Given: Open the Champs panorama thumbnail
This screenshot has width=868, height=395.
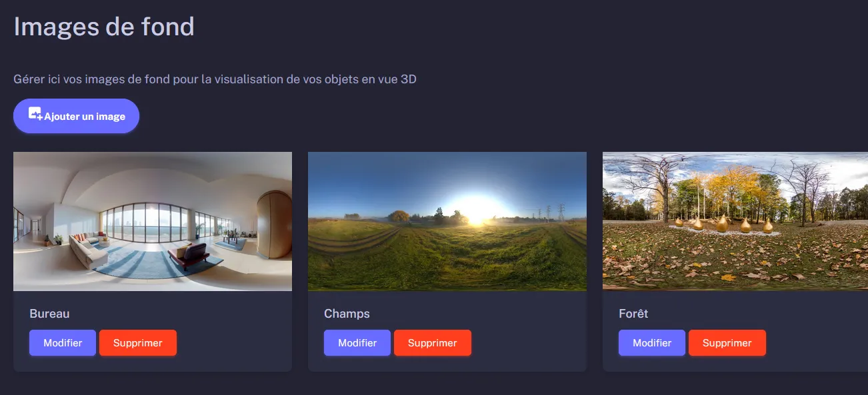Looking at the screenshot, I should pyautogui.click(x=447, y=221).
